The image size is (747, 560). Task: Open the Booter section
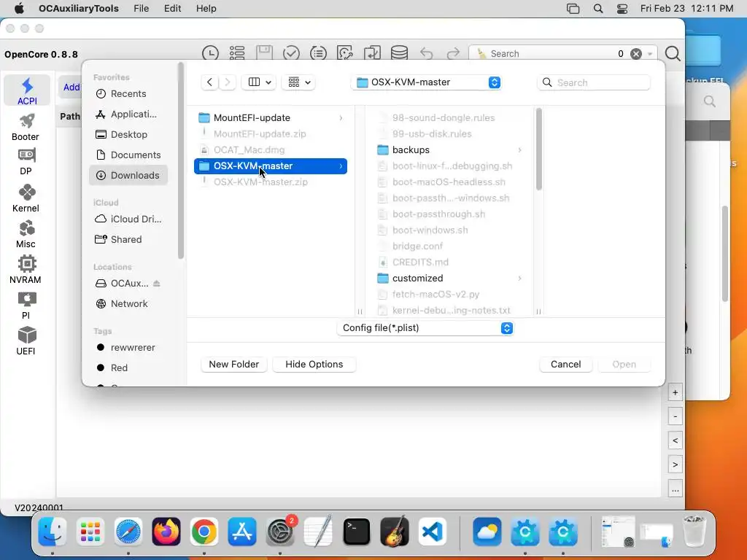pos(26,127)
